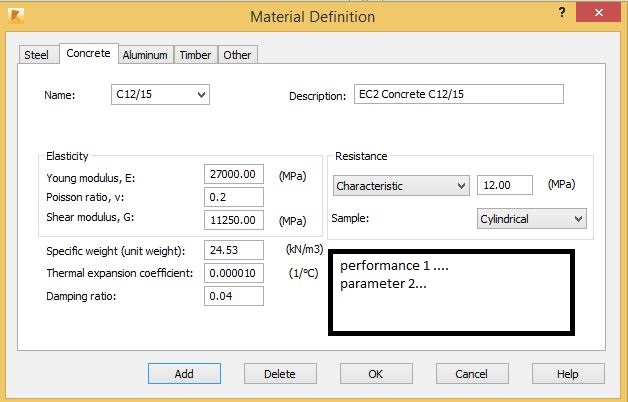Screen dimensions: 628x402
Task: Click the resistance value field 12.00
Action: pos(505,185)
